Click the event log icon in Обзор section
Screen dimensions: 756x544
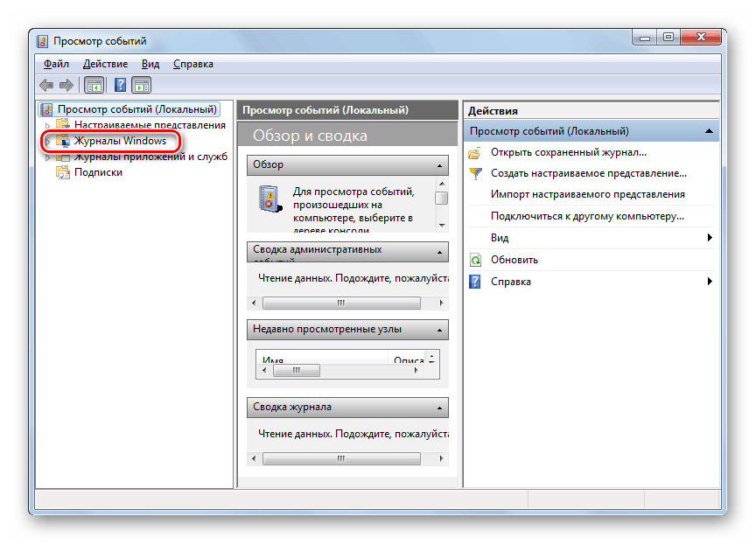pyautogui.click(x=269, y=199)
